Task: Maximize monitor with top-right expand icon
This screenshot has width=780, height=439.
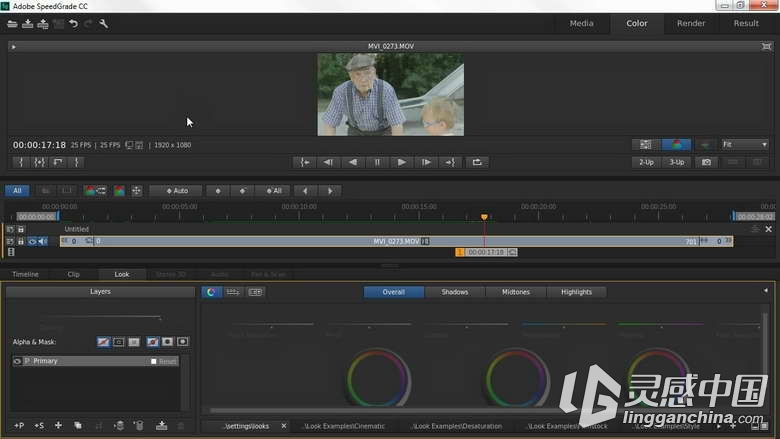Action: pos(766,46)
